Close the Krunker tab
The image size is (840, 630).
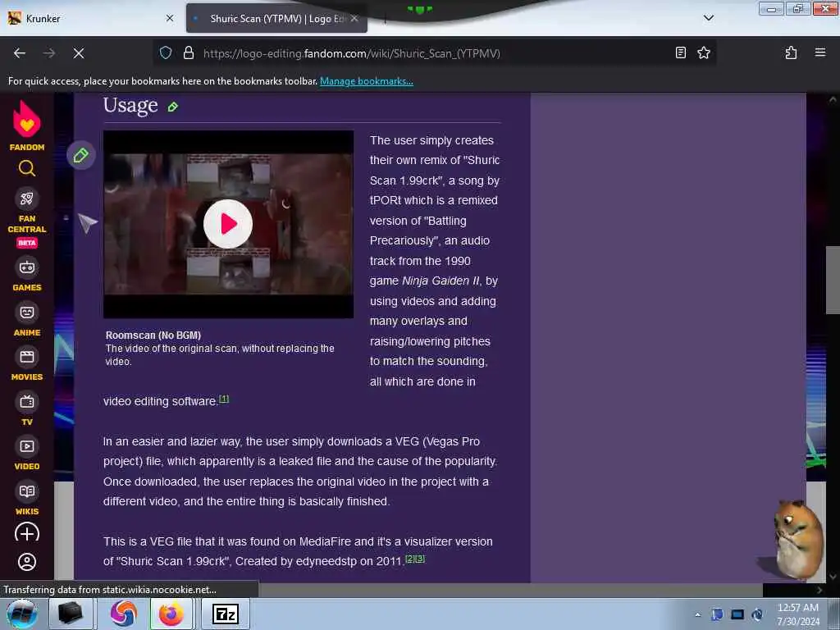(170, 18)
